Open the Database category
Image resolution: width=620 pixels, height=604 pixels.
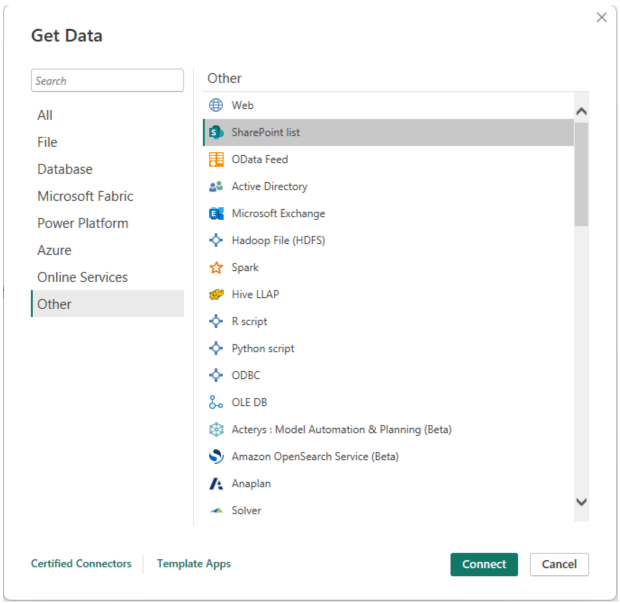tap(65, 169)
